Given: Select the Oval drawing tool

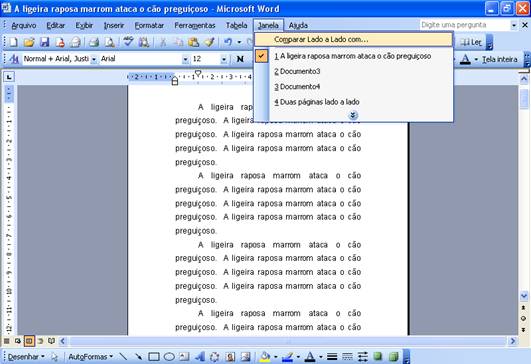Looking at the screenshot, I should tap(169, 357).
